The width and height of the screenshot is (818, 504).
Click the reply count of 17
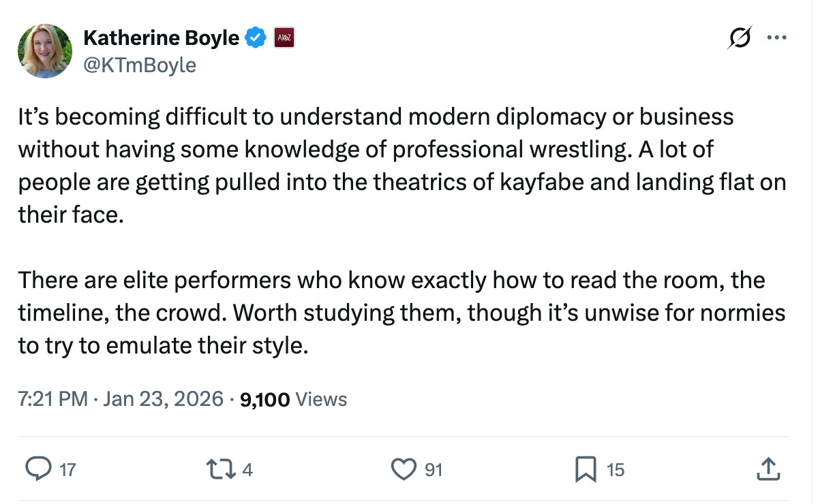tap(67, 469)
